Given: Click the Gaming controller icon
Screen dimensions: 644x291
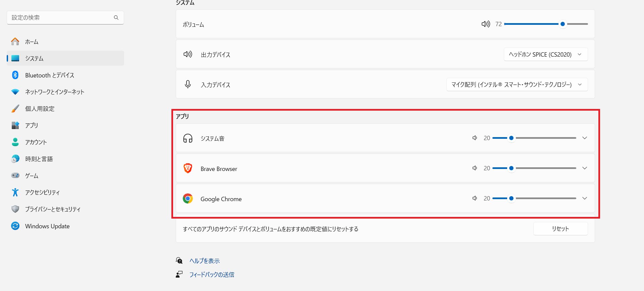Looking at the screenshot, I should click(15, 175).
